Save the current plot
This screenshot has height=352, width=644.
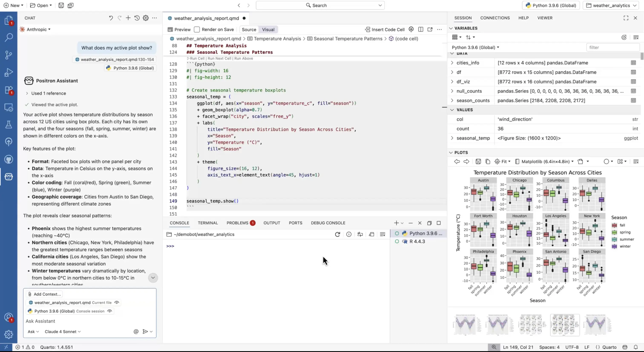[478, 161]
